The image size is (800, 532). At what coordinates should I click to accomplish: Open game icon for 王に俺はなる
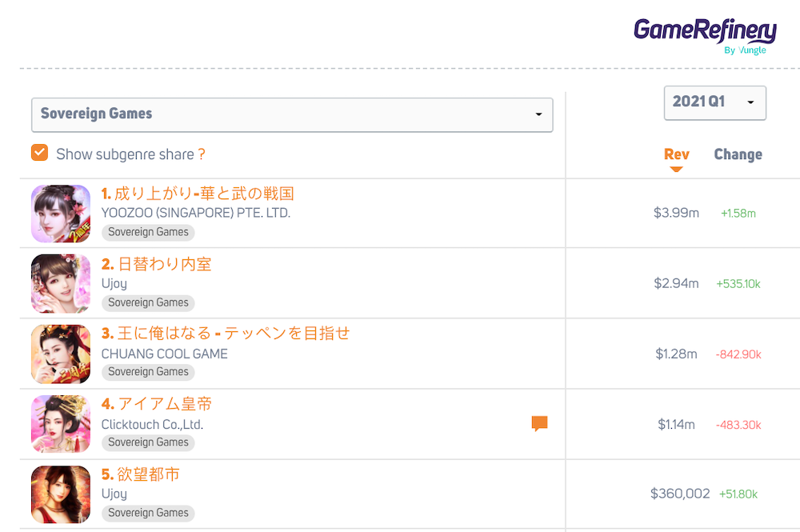[x=61, y=354]
